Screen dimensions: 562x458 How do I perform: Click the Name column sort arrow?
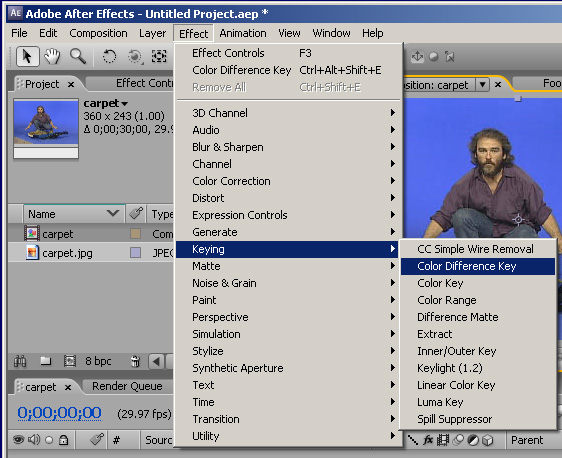[113, 213]
